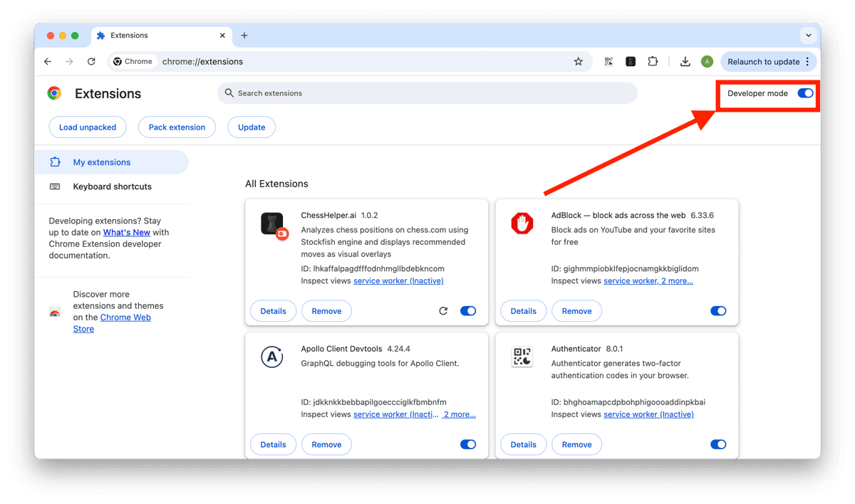Refresh the page with the reload icon
Viewport: 855px width, 504px height.
(91, 61)
